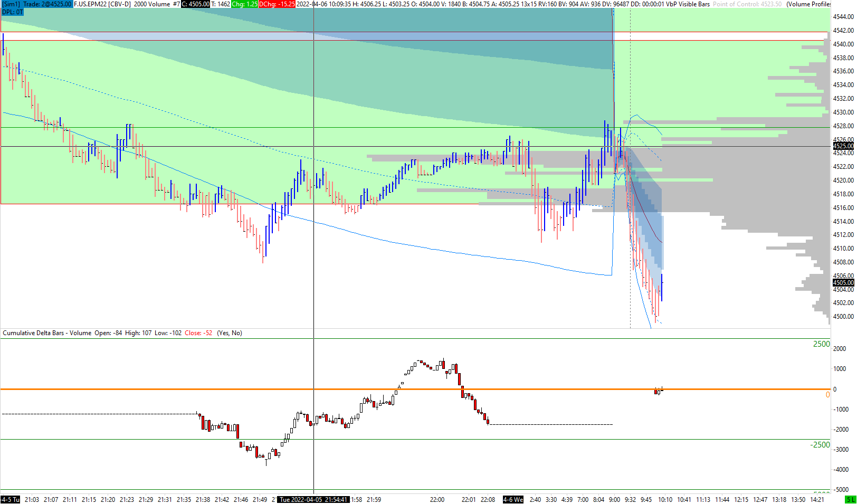
Task: Click the 4510.00 price scale label
Action: [843, 249]
